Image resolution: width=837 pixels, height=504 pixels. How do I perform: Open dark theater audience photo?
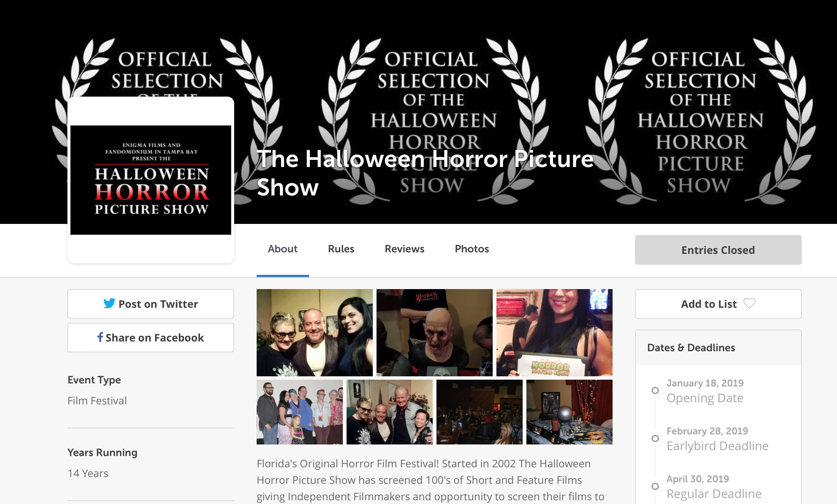[x=480, y=412]
